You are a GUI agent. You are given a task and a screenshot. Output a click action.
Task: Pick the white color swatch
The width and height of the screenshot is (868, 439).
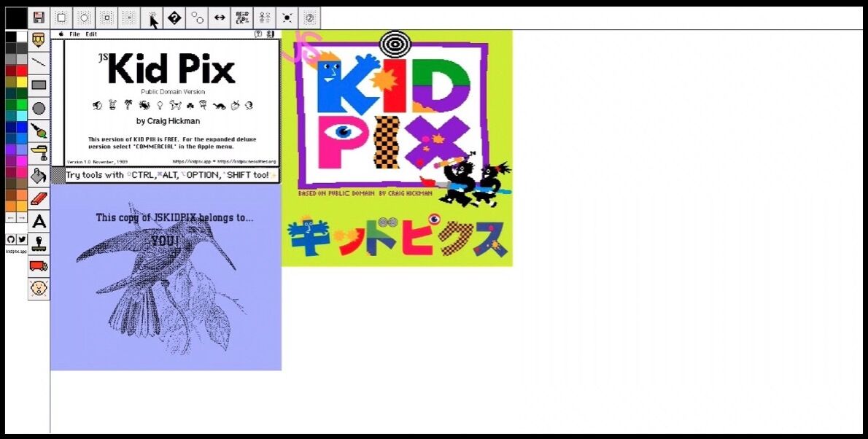click(x=22, y=36)
